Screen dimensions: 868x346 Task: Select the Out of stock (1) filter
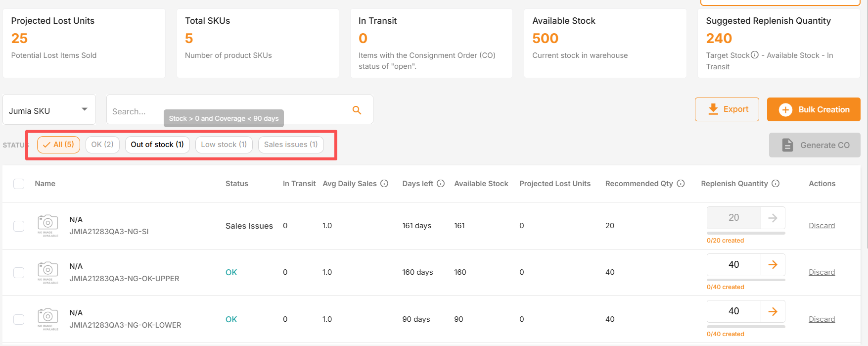click(x=157, y=145)
